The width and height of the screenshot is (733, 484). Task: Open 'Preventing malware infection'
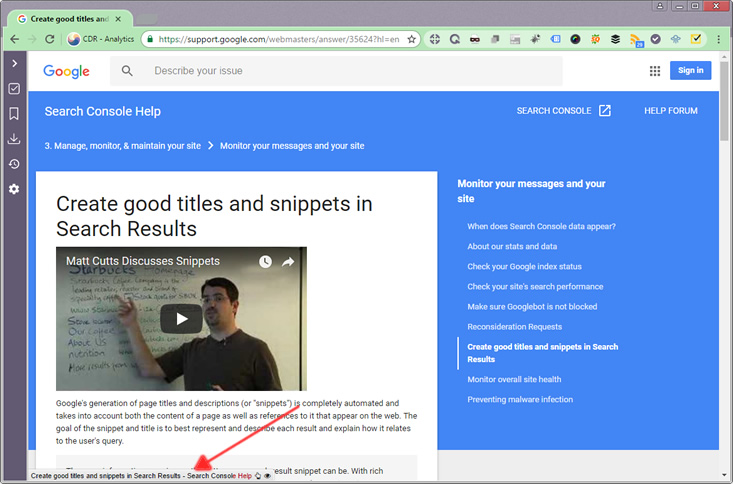(520, 400)
